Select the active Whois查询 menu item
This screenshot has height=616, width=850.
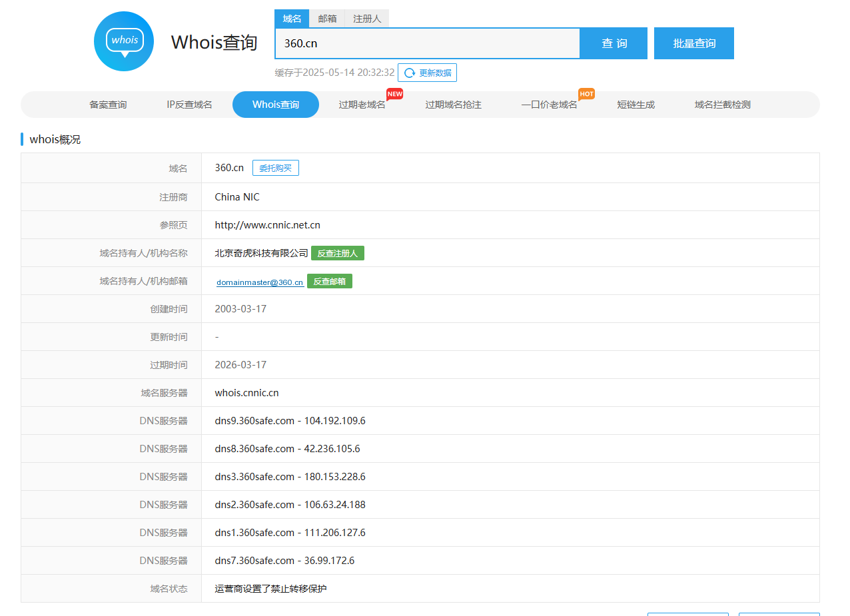(276, 105)
